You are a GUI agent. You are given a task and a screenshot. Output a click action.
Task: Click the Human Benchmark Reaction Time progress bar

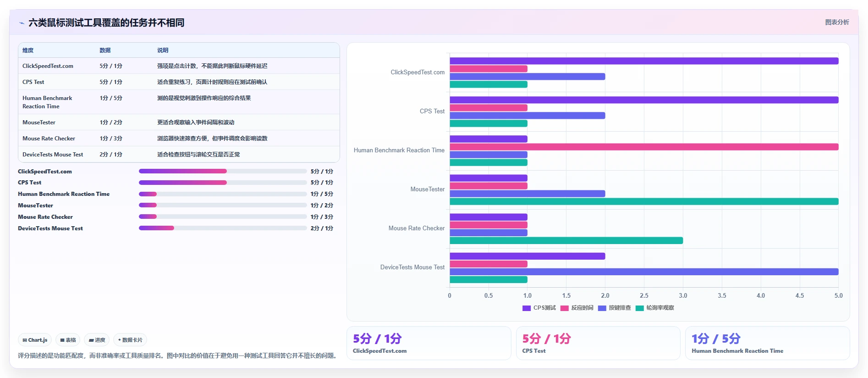(223, 194)
